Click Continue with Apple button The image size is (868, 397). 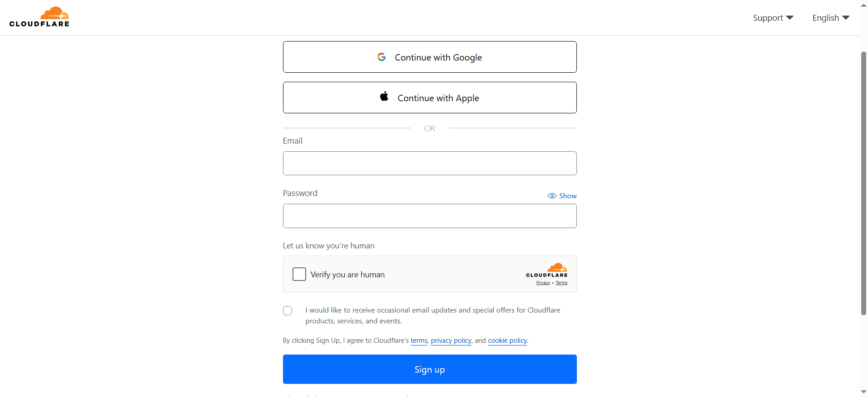[430, 98]
